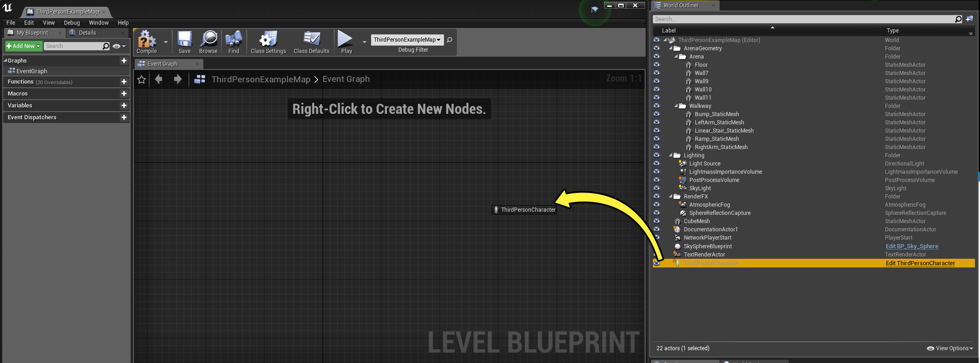Click the My Blueprint search magnifier icon
The image size is (980, 363).
[106, 46]
